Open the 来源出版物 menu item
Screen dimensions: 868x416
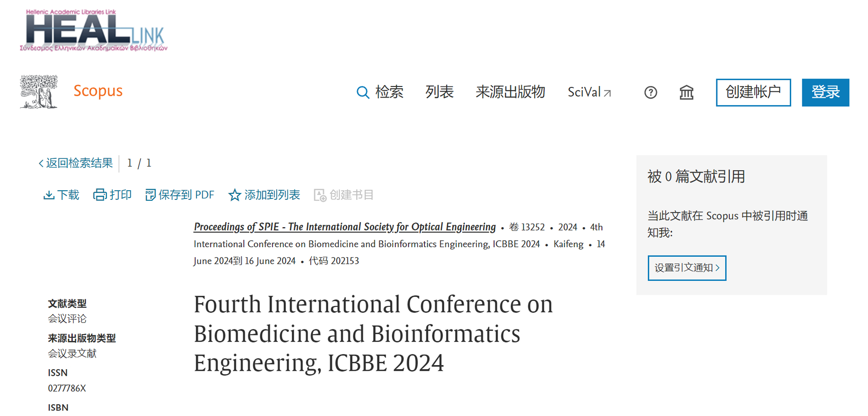point(511,92)
